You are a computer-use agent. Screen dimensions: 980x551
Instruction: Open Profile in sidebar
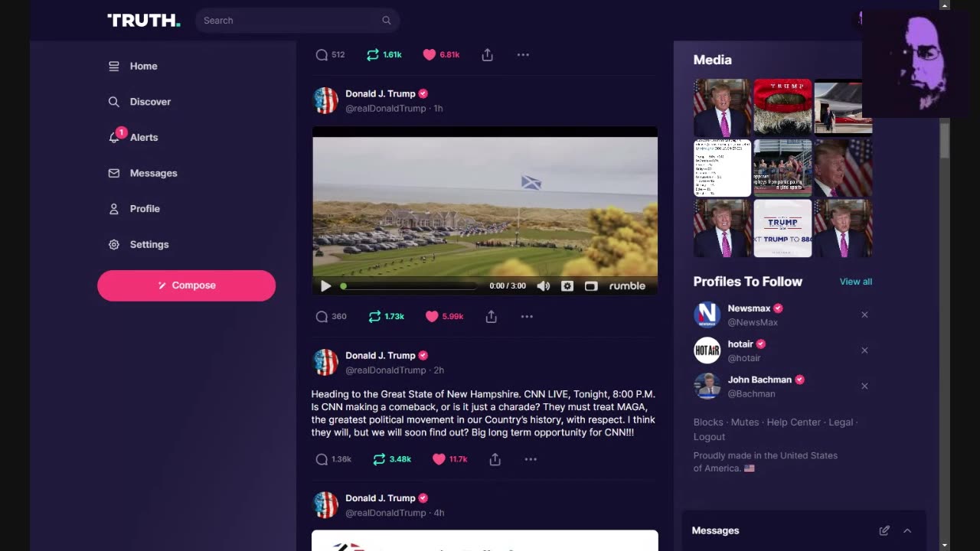[x=134, y=209]
